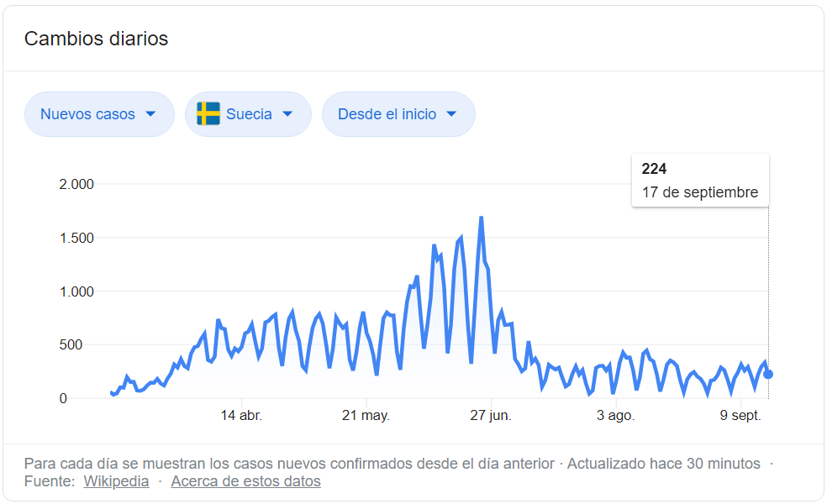This screenshot has width=827, height=504.
Task: Click the blue data point for 17 de septiembre
Action: point(768,374)
